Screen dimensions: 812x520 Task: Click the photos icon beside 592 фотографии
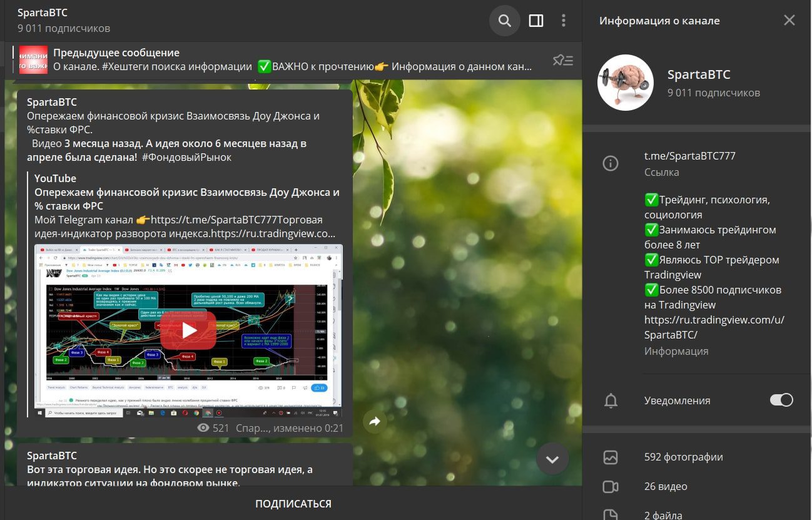(x=611, y=457)
